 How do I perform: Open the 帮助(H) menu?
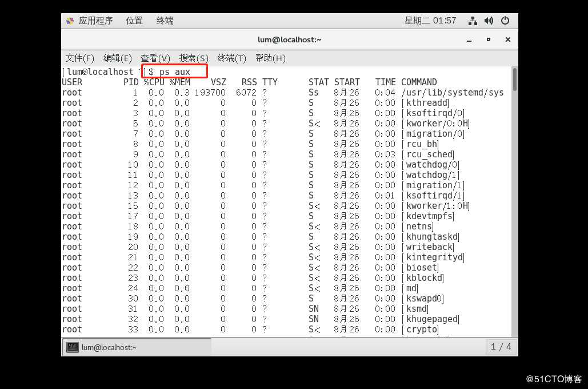coord(270,58)
